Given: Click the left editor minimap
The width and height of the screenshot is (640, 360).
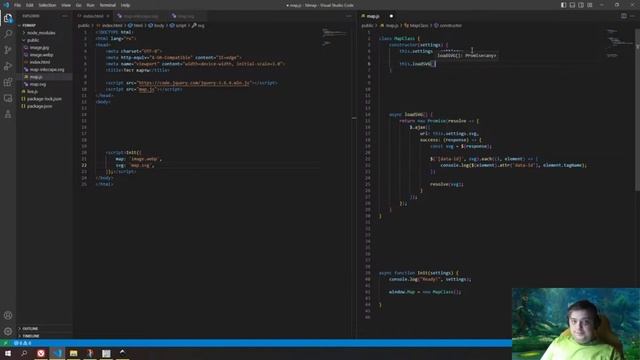Looking at the screenshot, I should coord(335,37).
